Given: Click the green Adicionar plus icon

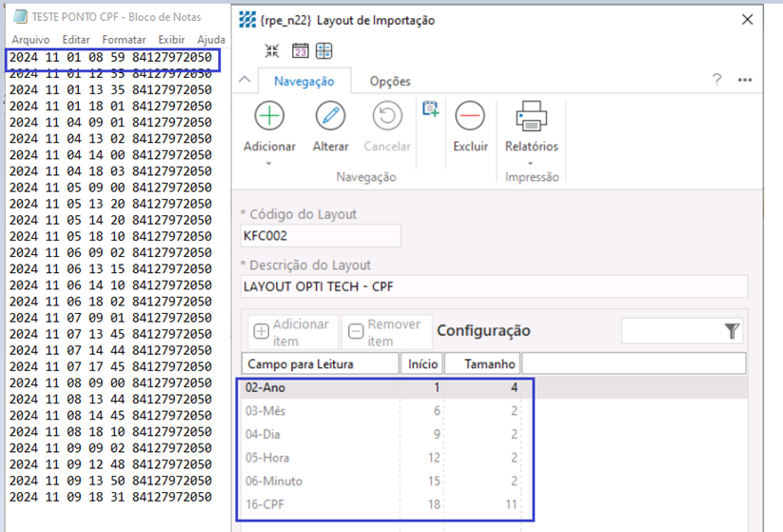Looking at the screenshot, I should point(269,116).
